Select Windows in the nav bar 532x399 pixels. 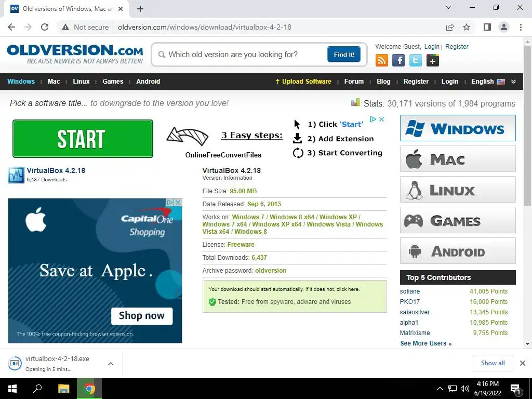tap(21, 82)
